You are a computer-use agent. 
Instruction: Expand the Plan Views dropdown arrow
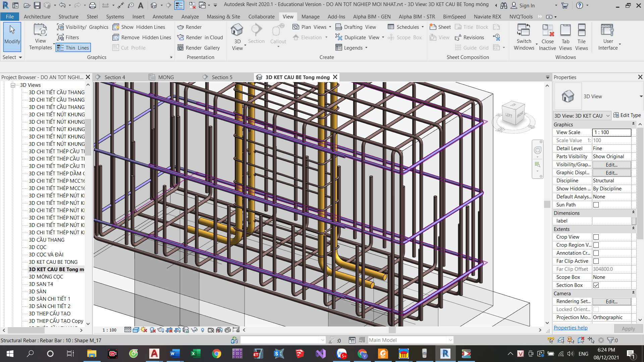point(330,27)
